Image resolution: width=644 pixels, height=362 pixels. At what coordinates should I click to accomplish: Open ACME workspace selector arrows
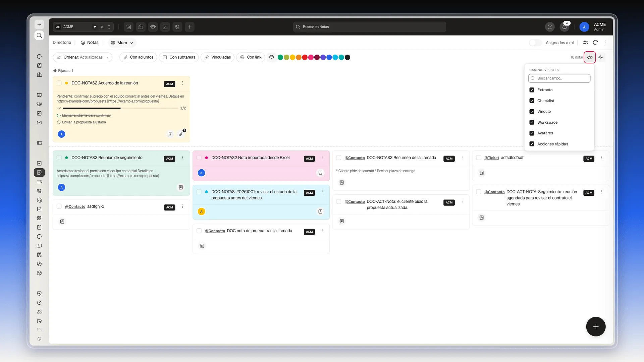click(x=109, y=27)
